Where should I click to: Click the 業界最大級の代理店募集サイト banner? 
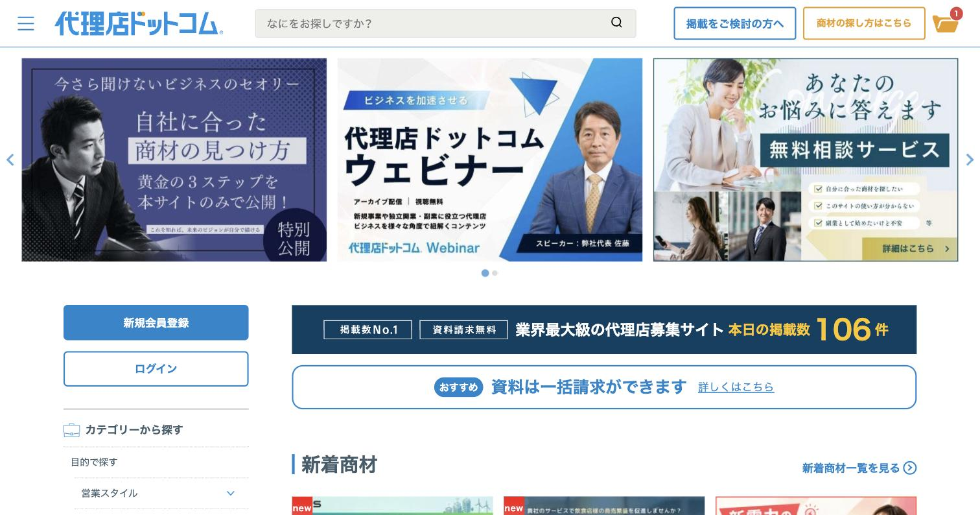tap(604, 329)
